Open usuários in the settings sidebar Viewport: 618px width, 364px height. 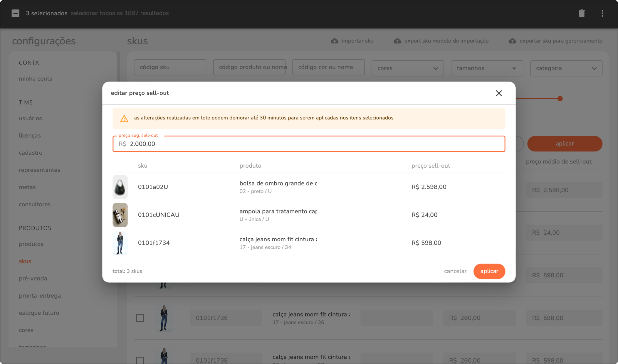(30, 118)
